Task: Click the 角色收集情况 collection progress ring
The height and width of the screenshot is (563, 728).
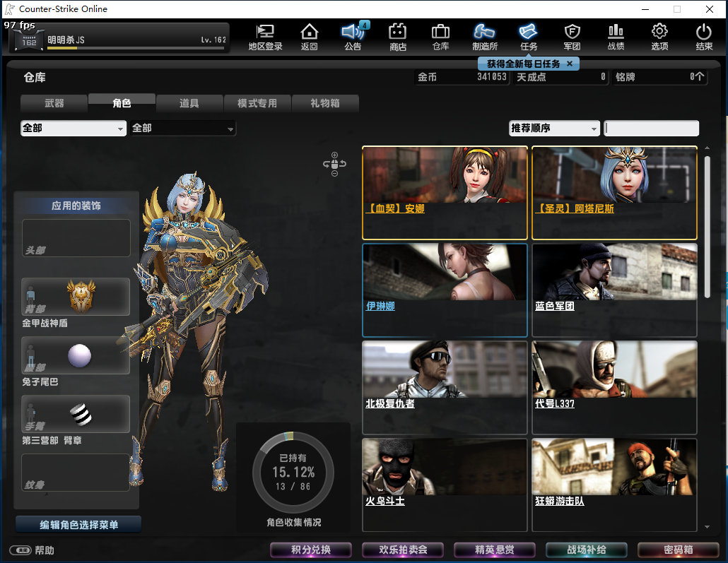Action: 293,473
